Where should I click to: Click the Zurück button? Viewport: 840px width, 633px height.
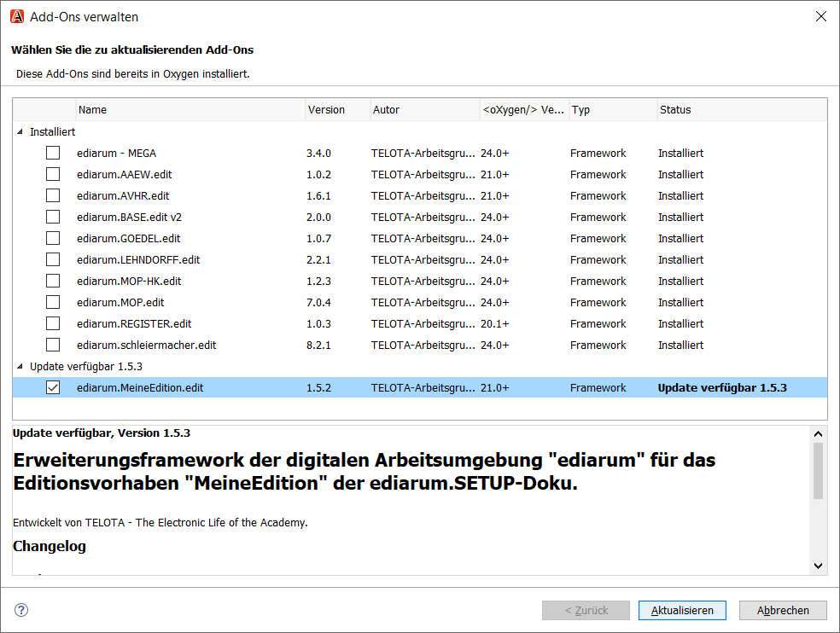click(x=586, y=611)
